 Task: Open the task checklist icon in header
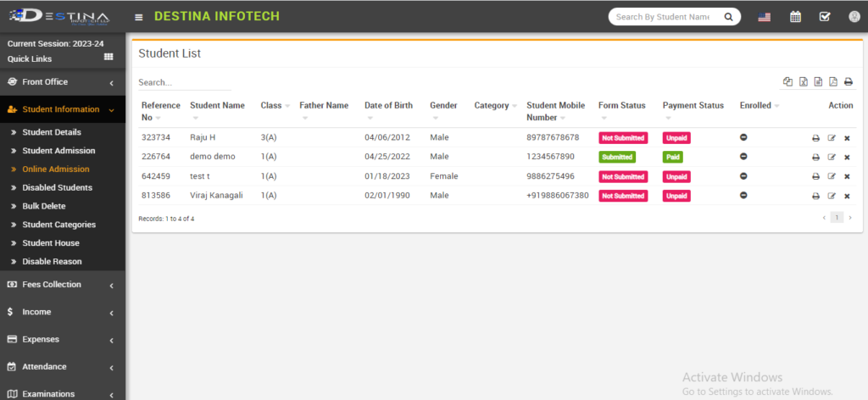click(x=824, y=16)
